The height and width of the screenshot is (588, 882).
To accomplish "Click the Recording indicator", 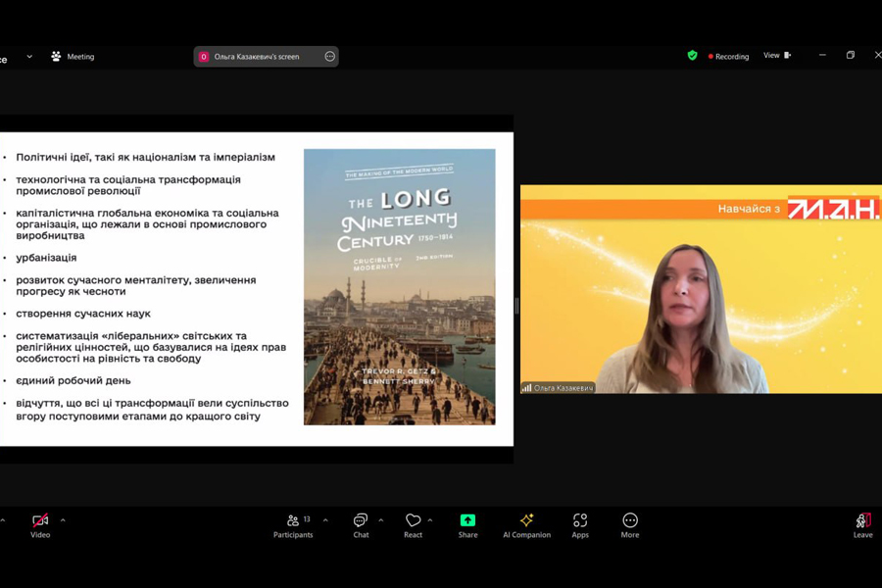I will [x=728, y=57].
